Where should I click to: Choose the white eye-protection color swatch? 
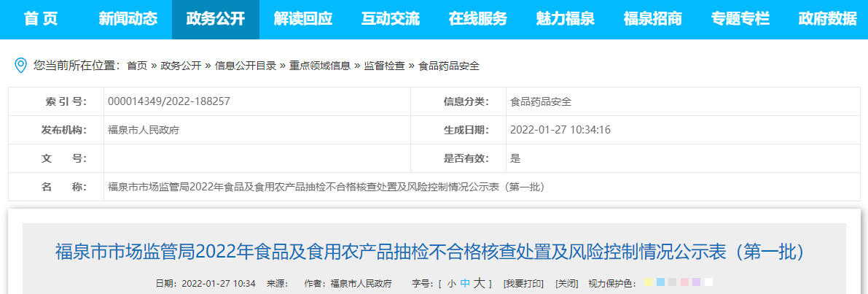point(708,282)
